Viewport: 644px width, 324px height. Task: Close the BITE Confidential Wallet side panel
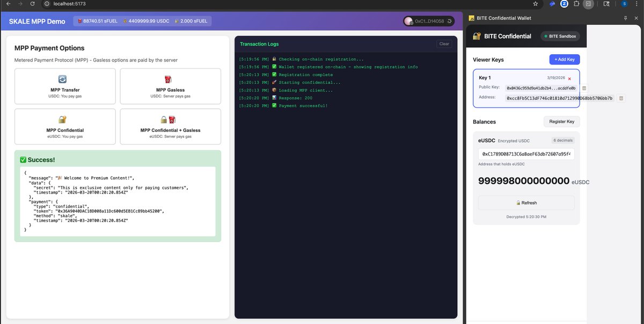click(637, 18)
